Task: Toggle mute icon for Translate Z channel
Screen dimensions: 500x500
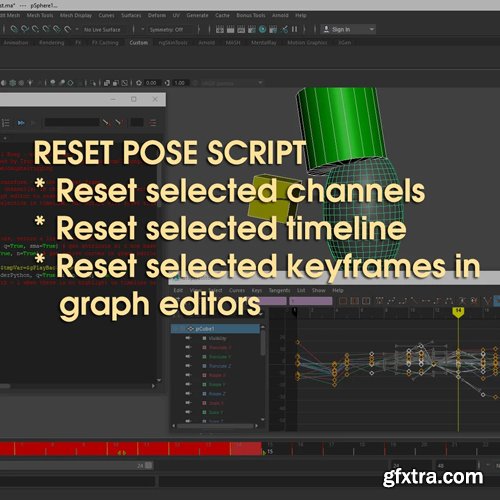Action: (x=188, y=366)
